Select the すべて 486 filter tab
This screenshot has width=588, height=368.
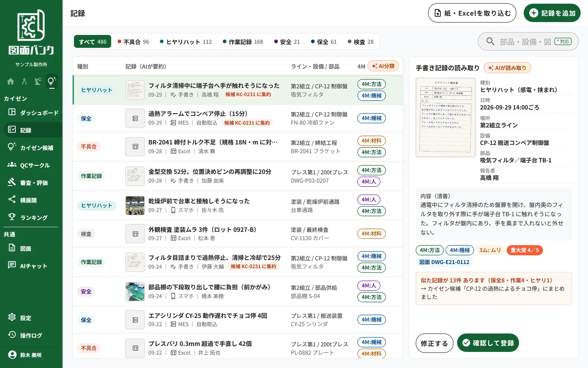(92, 42)
